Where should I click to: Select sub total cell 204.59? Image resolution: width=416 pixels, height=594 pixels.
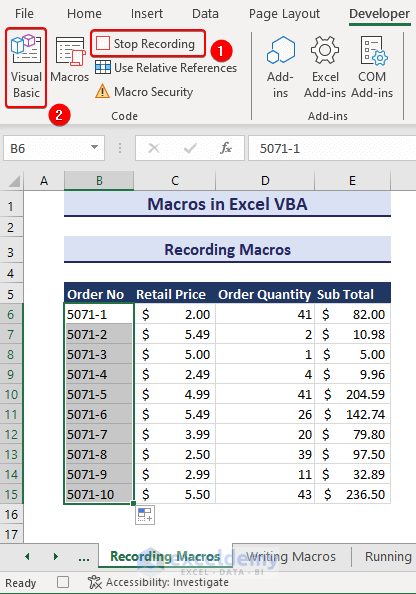[x=352, y=394]
